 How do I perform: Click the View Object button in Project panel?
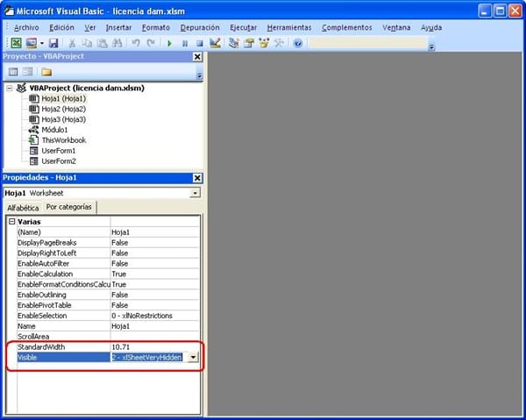pos(27,72)
